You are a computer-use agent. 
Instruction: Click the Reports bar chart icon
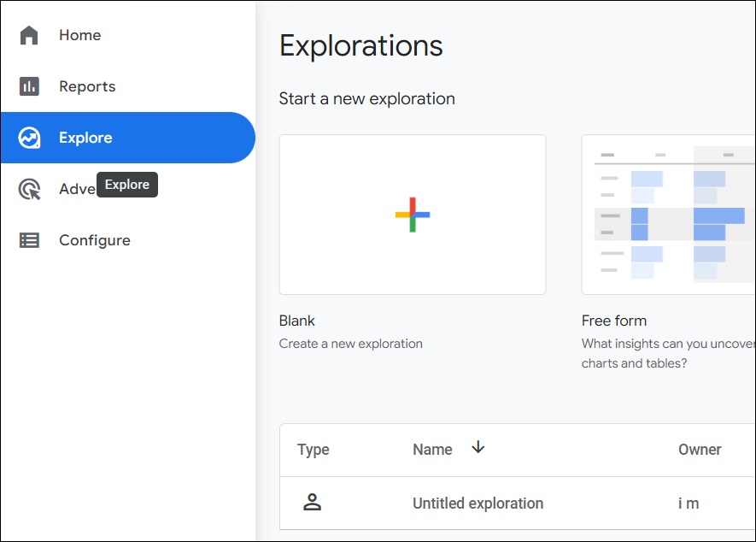tap(29, 86)
